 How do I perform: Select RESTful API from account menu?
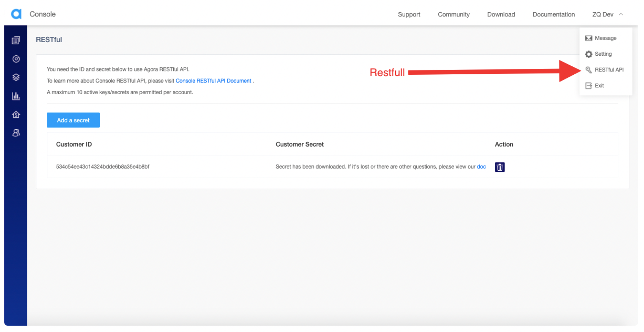[609, 70]
